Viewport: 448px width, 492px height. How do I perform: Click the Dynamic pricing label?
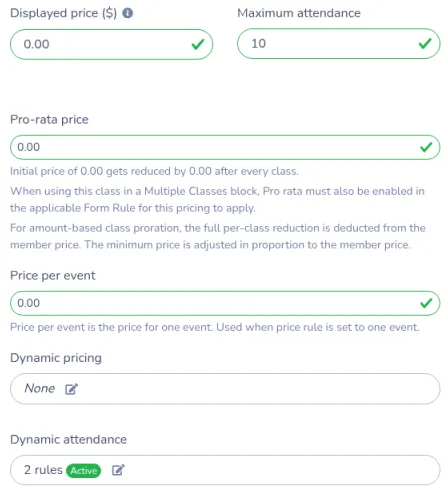tap(56, 358)
